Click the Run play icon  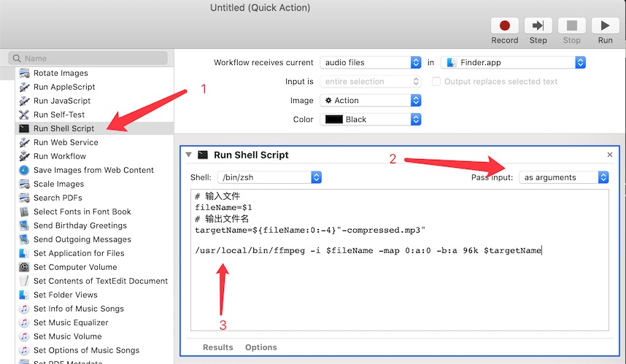click(605, 26)
